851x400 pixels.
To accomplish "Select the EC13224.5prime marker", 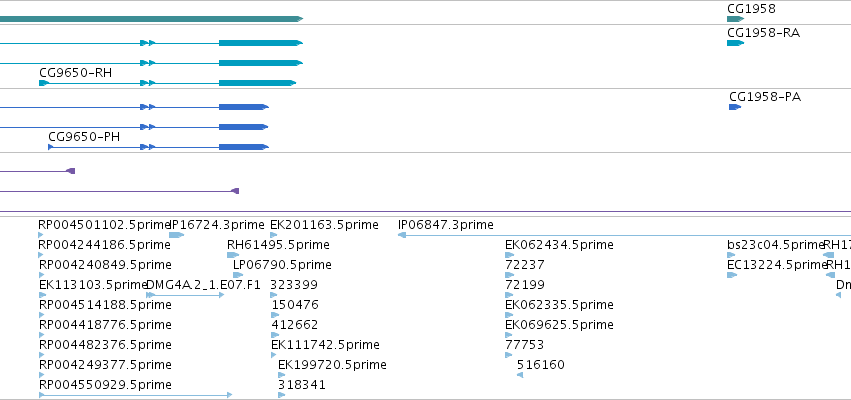I will point(732,275).
